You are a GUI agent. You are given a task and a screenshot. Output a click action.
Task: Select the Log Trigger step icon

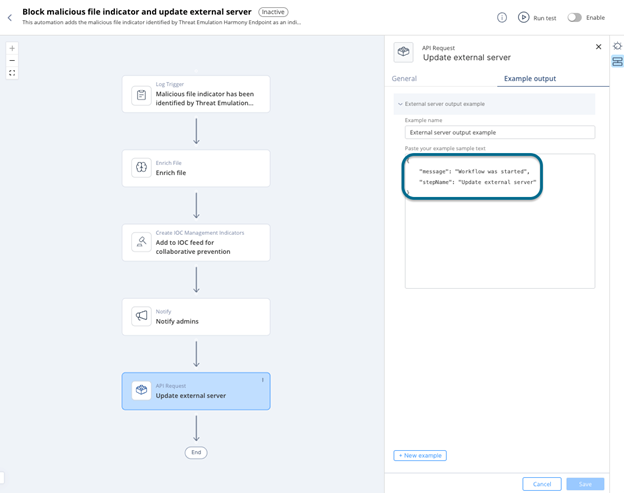tap(141, 95)
